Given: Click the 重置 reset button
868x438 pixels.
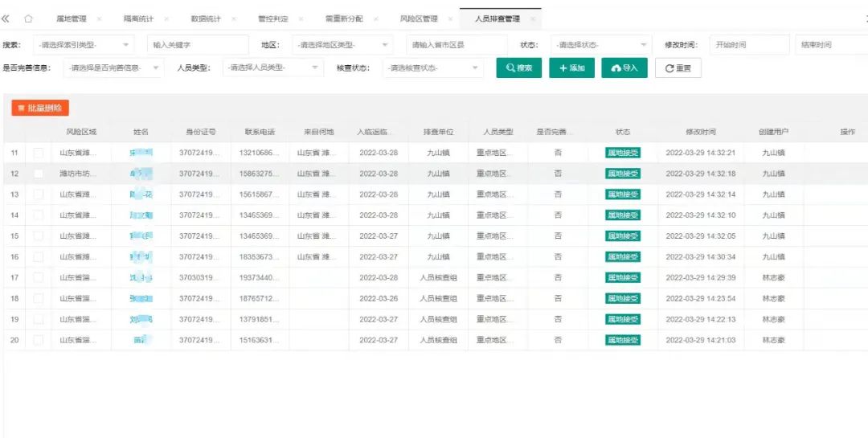Looking at the screenshot, I should (678, 68).
